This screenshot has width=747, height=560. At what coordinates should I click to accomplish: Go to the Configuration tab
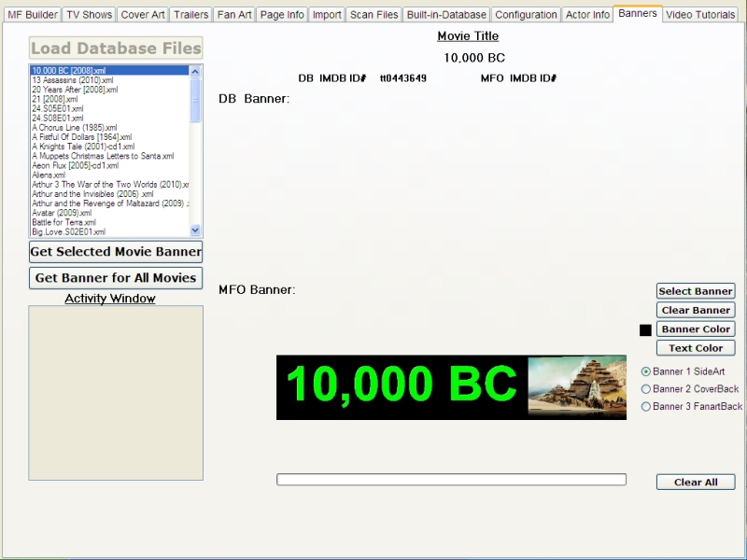point(526,15)
